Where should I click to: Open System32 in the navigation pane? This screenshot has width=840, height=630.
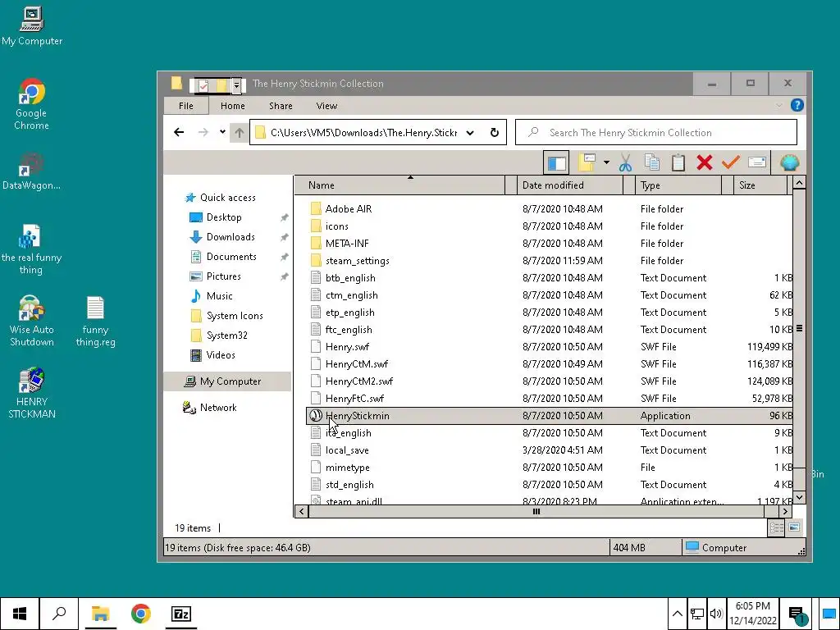pyautogui.click(x=227, y=336)
